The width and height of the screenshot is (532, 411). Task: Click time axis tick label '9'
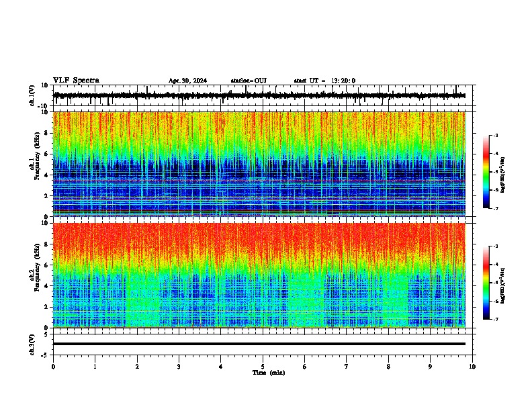430,367
